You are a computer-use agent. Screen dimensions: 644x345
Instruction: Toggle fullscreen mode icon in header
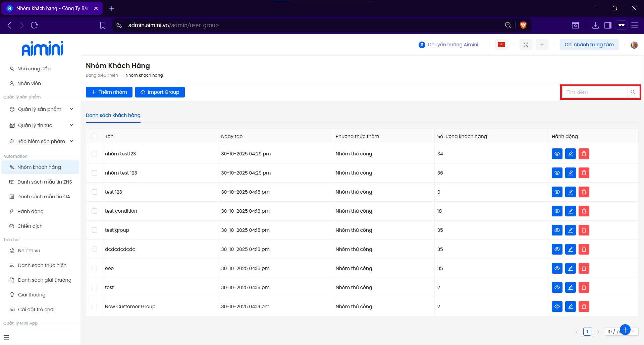[526, 45]
